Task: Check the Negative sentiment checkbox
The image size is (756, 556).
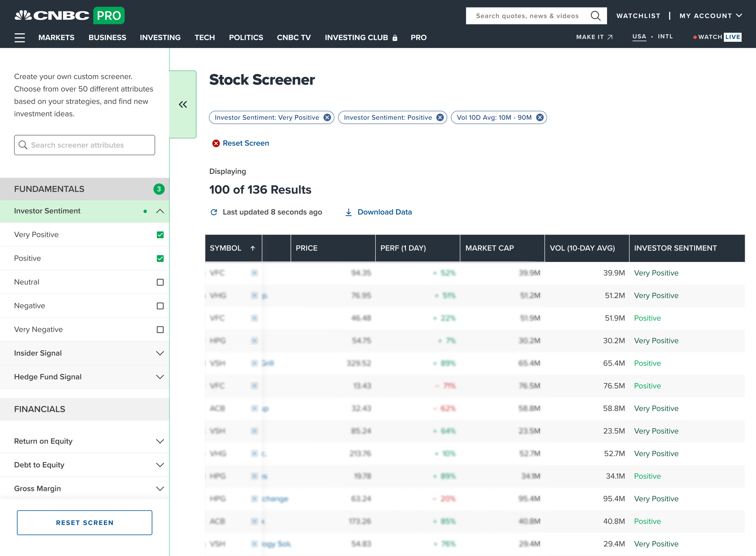Action: pyautogui.click(x=160, y=306)
